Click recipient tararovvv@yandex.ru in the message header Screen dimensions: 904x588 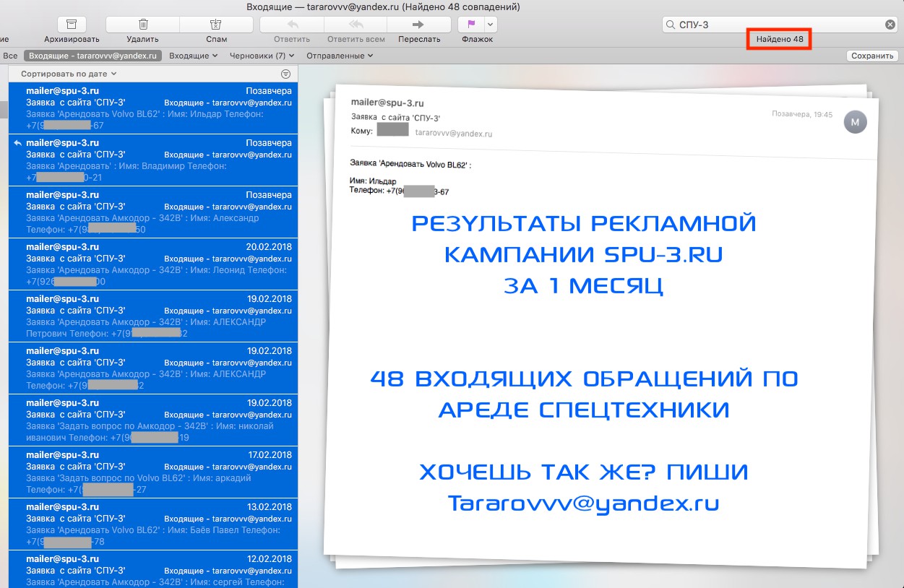coord(453,134)
